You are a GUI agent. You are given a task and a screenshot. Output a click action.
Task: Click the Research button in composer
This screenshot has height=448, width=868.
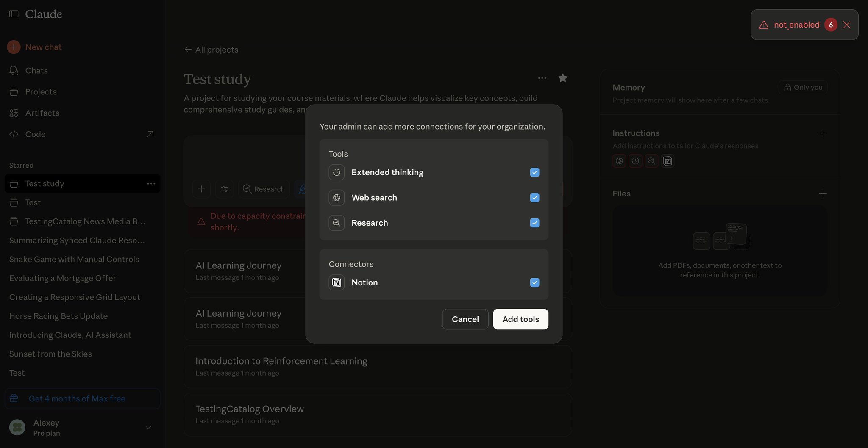point(264,189)
